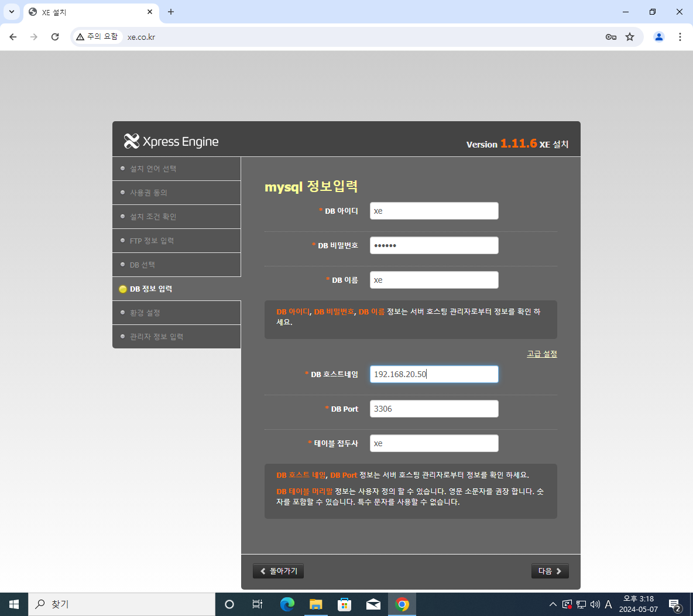Click the browser back arrow
Image resolution: width=693 pixels, height=616 pixels.
coord(13,37)
